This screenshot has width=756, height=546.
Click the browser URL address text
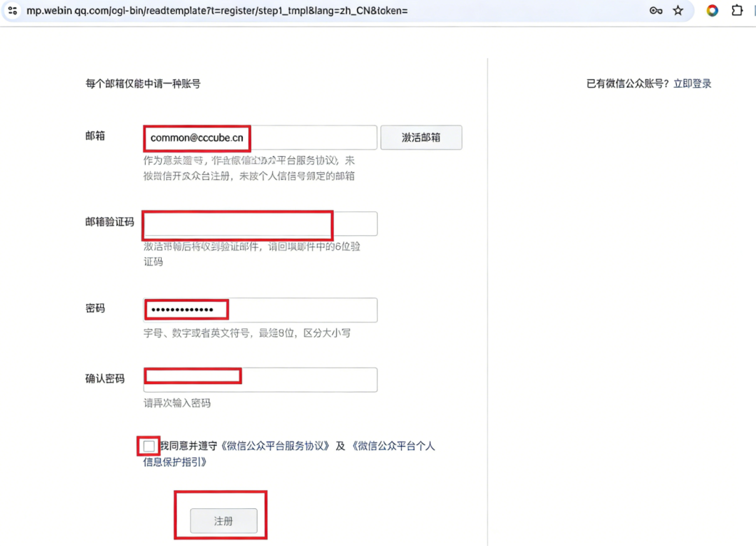point(217,10)
